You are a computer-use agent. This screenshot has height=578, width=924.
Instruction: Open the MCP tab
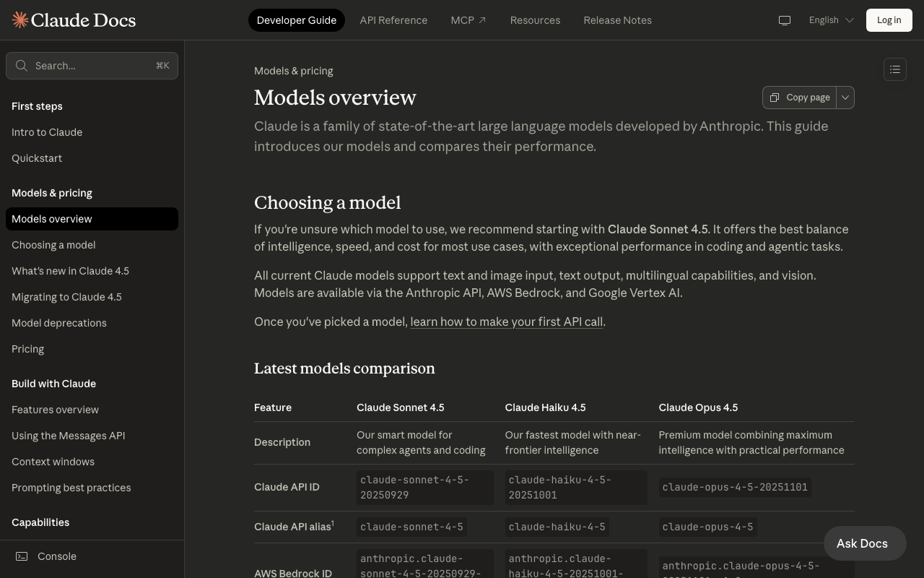click(x=468, y=20)
